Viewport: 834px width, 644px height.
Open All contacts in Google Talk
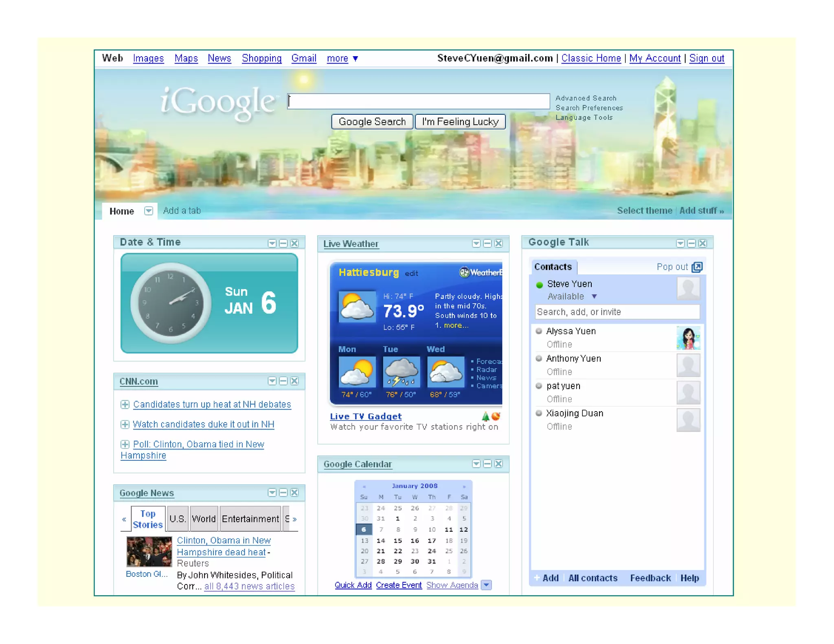point(593,578)
